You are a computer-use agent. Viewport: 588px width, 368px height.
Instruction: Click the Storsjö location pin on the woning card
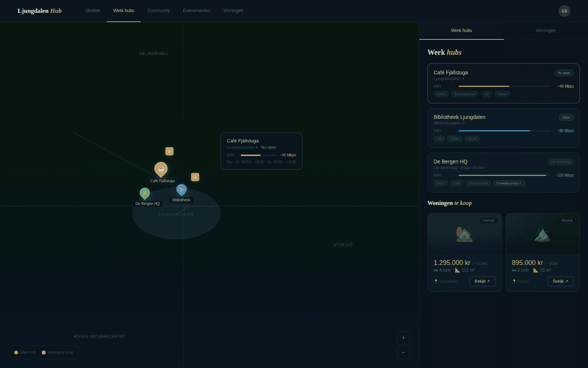coord(514,281)
